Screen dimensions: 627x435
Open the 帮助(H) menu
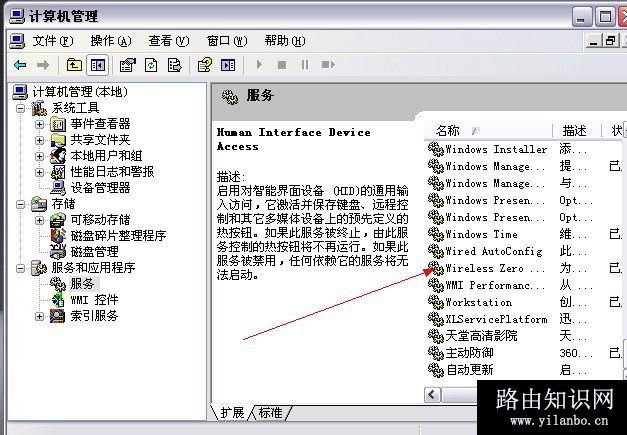click(285, 41)
